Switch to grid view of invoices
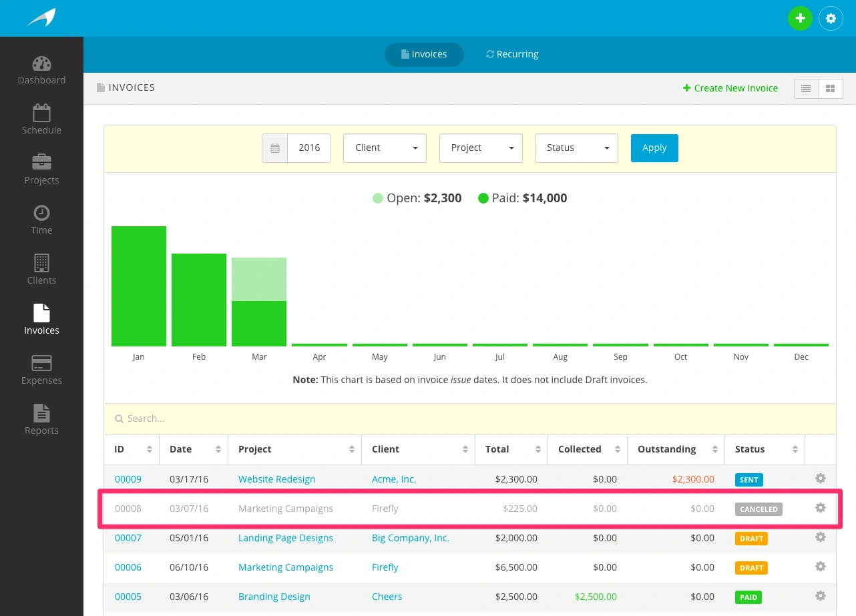Viewport: 856px width, 616px height. click(831, 88)
